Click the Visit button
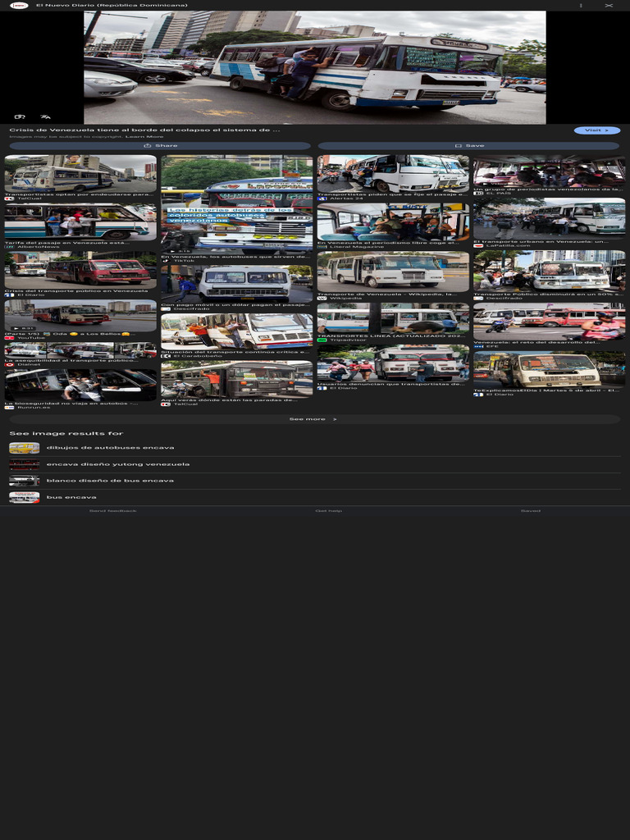 coord(597,130)
